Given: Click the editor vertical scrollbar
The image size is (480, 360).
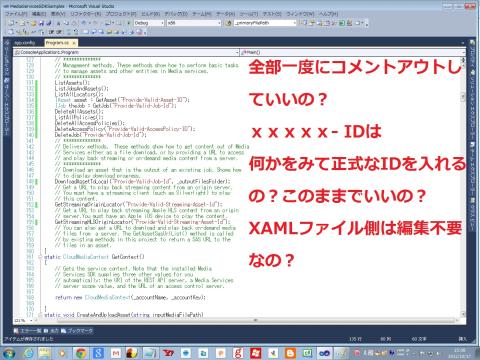Looking at the screenshot, I should click(x=463, y=187).
